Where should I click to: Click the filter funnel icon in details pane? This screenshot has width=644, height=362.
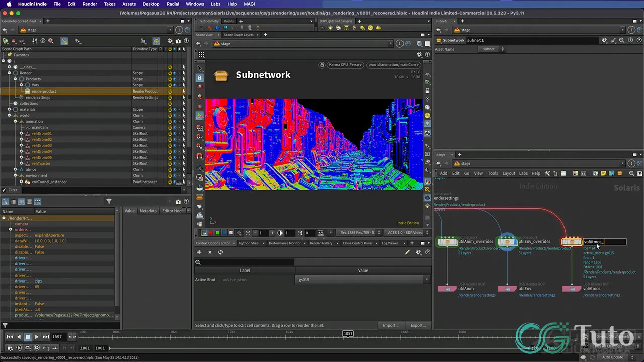109,201
